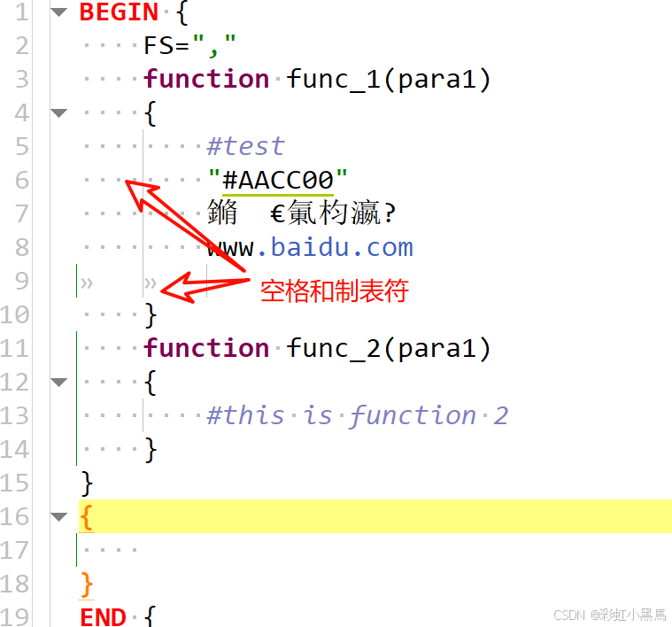The image size is (672, 627).
Task: Click the '#this is function 2' comment
Action: click(x=358, y=415)
